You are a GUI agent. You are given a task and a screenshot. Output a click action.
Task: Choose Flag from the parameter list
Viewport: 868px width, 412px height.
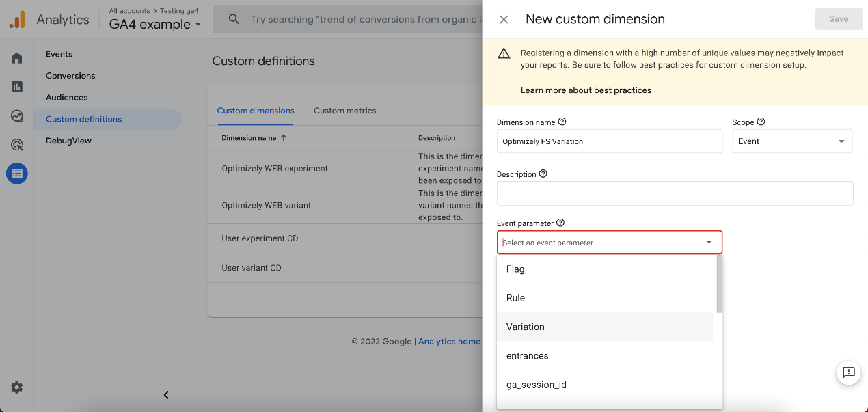click(x=605, y=269)
